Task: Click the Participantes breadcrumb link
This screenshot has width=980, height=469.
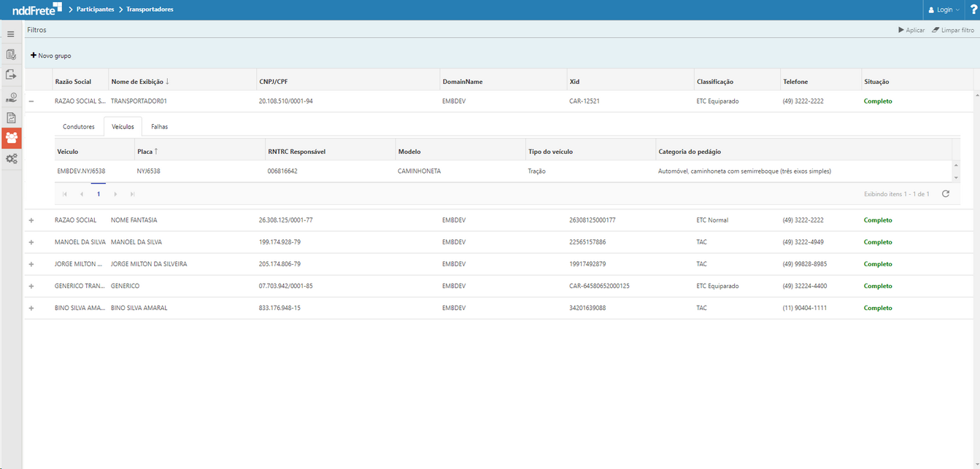Action: pyautogui.click(x=95, y=9)
